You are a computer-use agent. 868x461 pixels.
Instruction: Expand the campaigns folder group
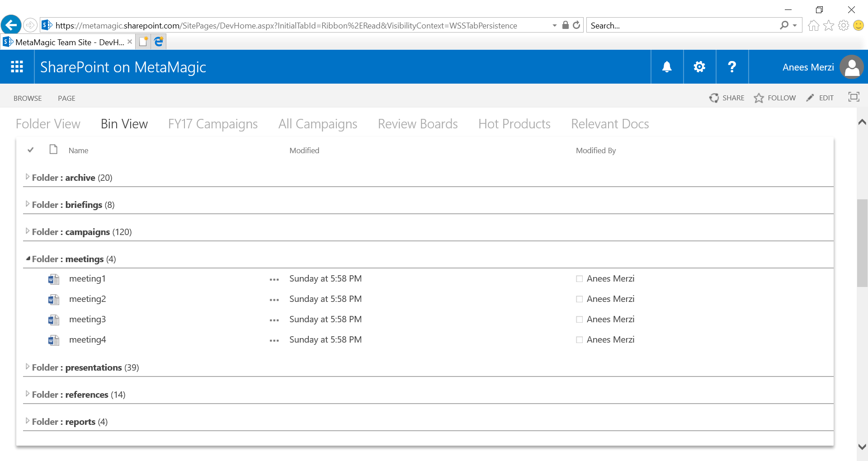(x=28, y=231)
